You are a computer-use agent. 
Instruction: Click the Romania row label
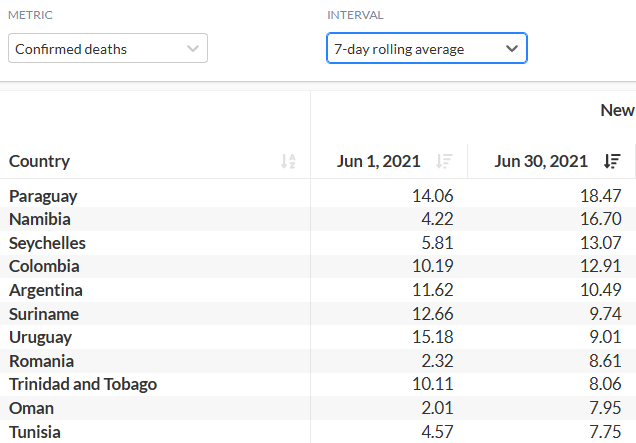point(41,361)
